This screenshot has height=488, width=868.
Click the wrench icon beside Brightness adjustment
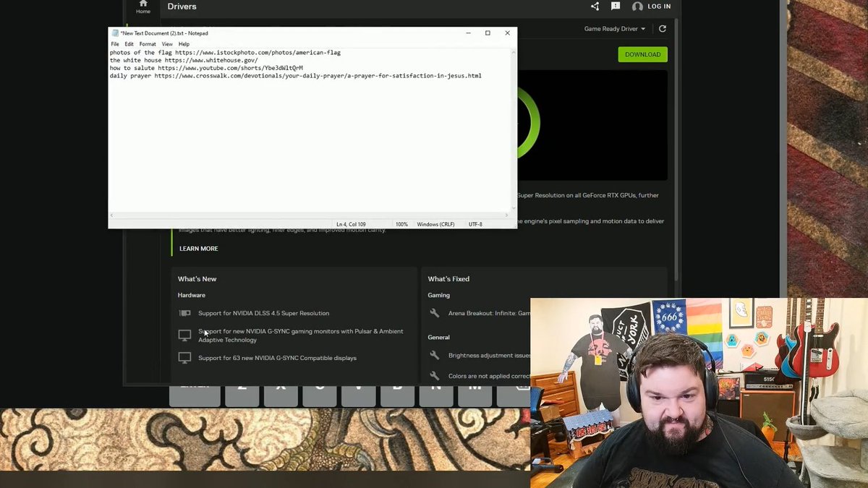(x=434, y=356)
